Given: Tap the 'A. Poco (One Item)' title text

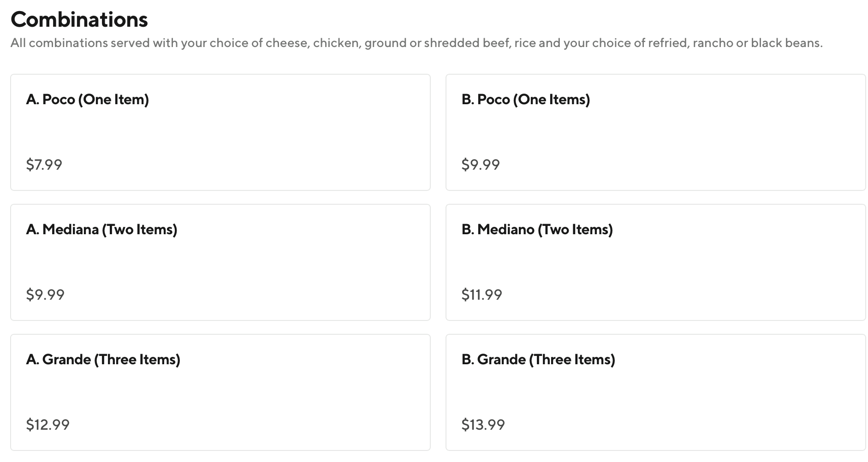Looking at the screenshot, I should coord(88,100).
